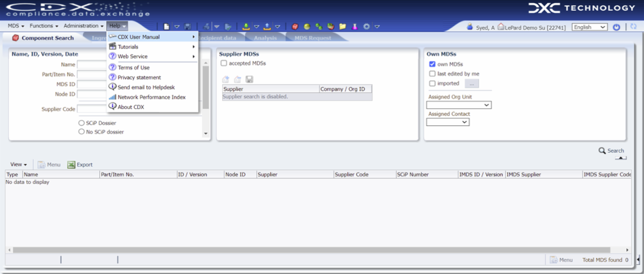Open dropdown arrow next to new document icon
The height and width of the screenshot is (274, 644).
click(177, 26)
